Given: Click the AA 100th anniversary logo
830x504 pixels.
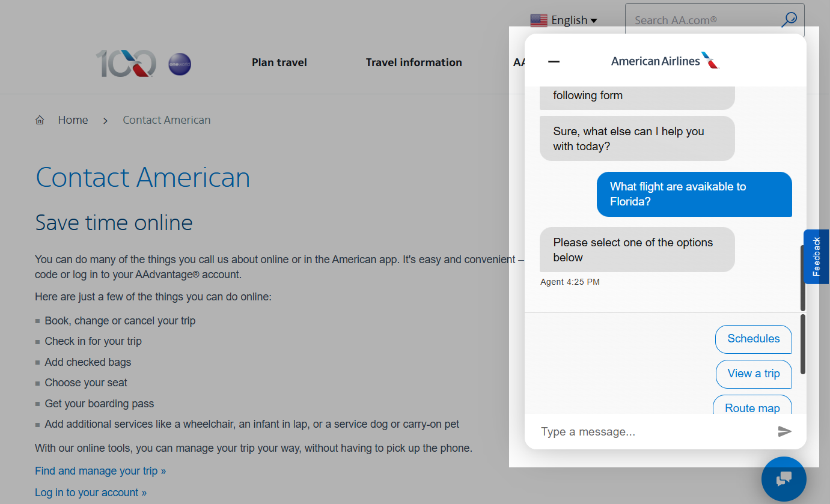Looking at the screenshot, I should click(126, 63).
